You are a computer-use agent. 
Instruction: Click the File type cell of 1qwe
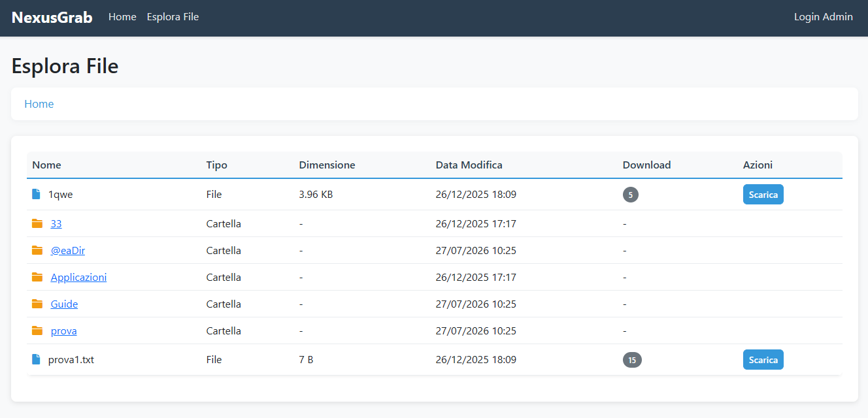click(214, 194)
